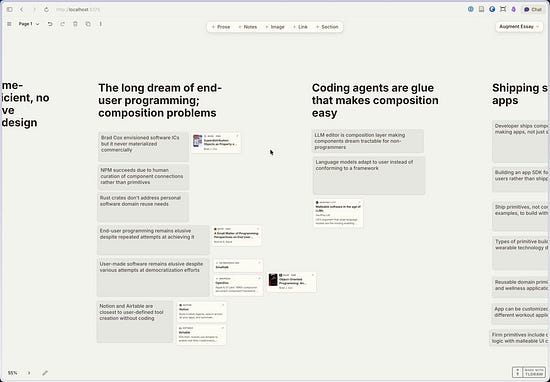Select the Firm primitives include note
Viewport: 550px width, 382px height.
519,337
